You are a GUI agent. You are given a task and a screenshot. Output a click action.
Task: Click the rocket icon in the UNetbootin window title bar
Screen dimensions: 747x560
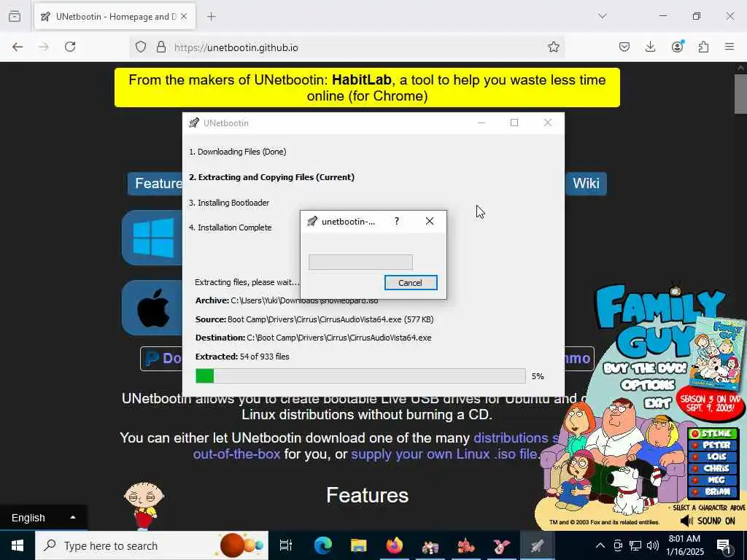coord(194,122)
